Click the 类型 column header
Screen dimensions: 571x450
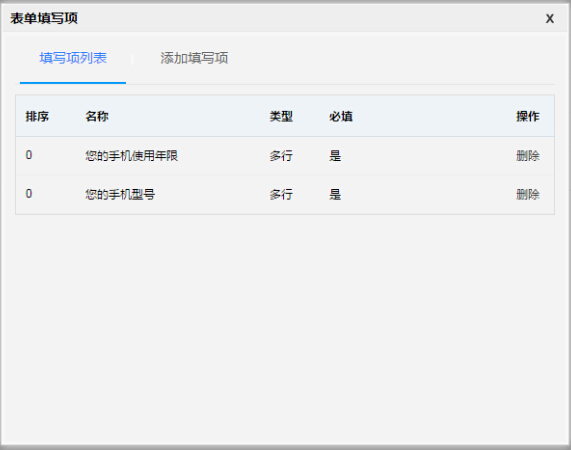tap(281, 117)
